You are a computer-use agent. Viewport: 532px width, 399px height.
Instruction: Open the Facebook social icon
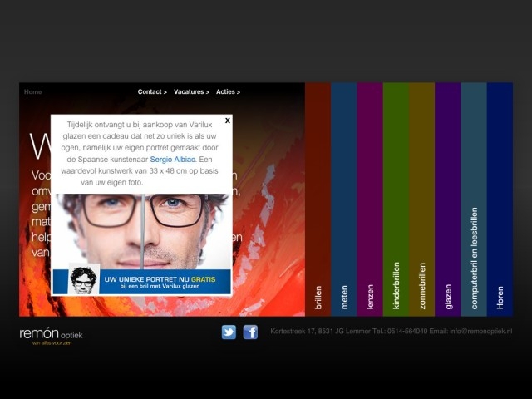pos(250,332)
